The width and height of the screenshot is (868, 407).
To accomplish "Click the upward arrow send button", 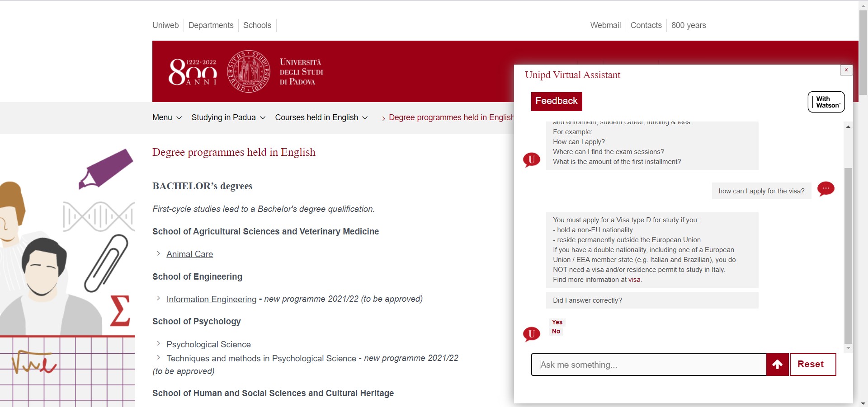I will tap(777, 365).
